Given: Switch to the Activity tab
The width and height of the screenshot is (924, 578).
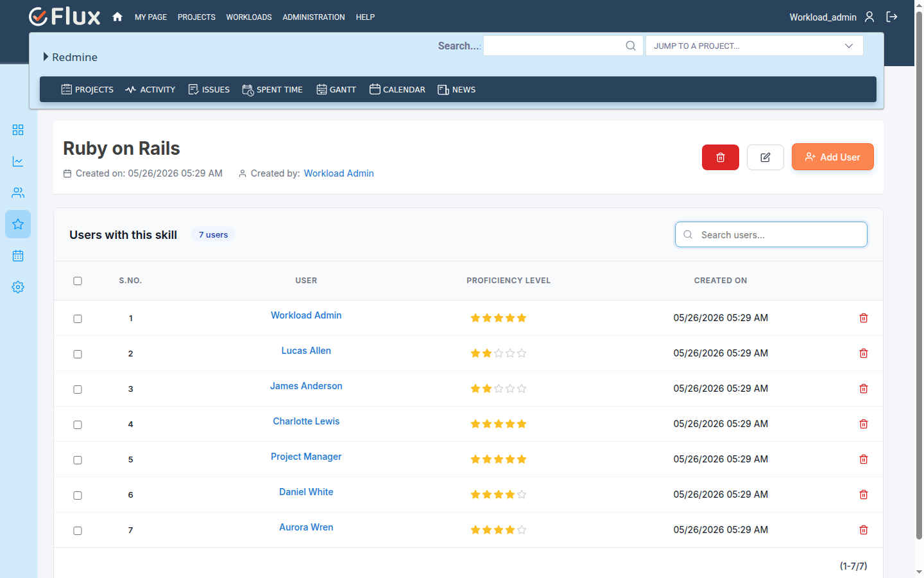Looking at the screenshot, I should click(150, 89).
